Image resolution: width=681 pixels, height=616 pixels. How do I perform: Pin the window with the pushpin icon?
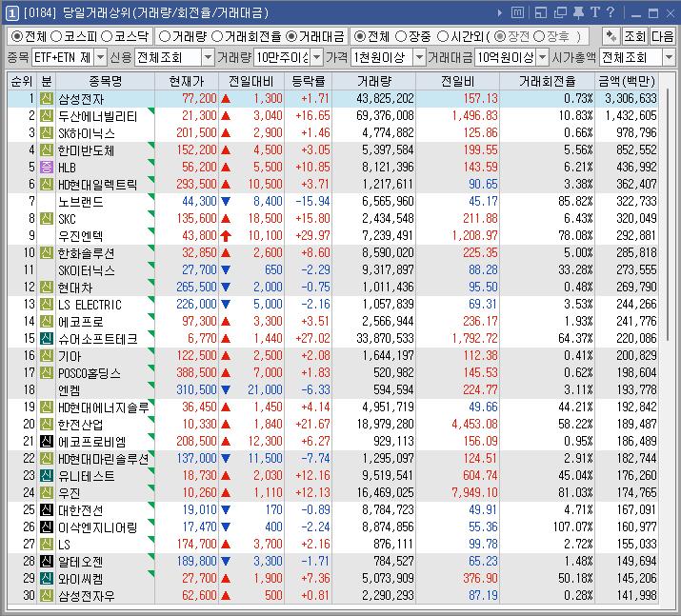coord(578,12)
